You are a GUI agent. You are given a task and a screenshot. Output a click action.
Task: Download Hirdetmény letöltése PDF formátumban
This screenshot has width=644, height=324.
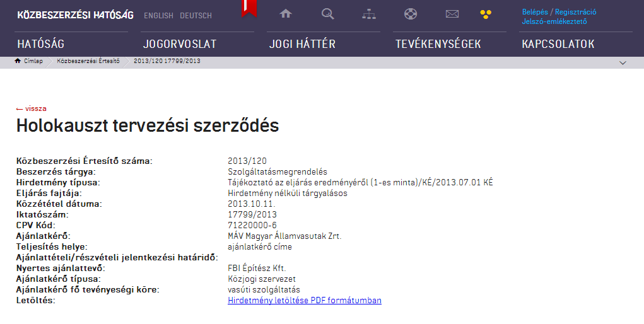pyautogui.click(x=305, y=300)
